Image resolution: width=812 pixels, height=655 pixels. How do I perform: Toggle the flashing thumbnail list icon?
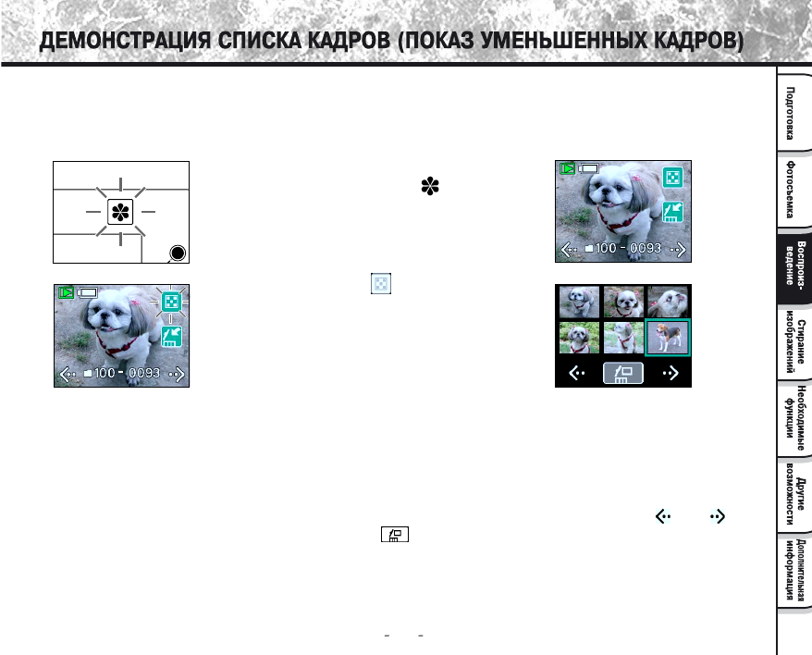pos(171,303)
